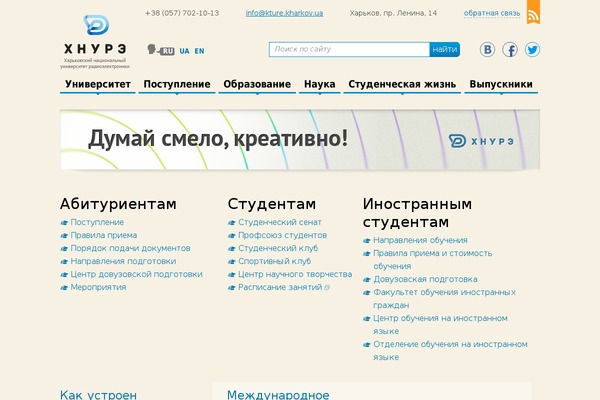
Task: Click the Думай смело, креативно banner
Action: pyautogui.click(x=300, y=140)
